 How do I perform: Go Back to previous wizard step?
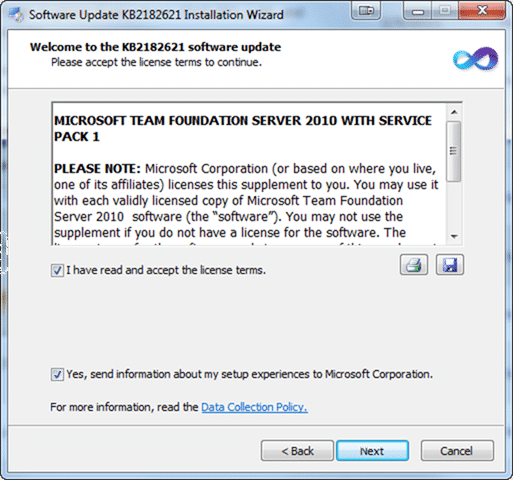click(x=297, y=451)
